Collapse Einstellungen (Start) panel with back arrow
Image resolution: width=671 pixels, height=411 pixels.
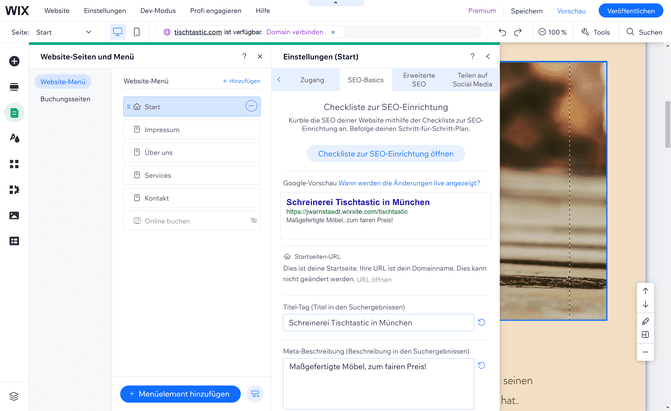pyautogui.click(x=488, y=56)
